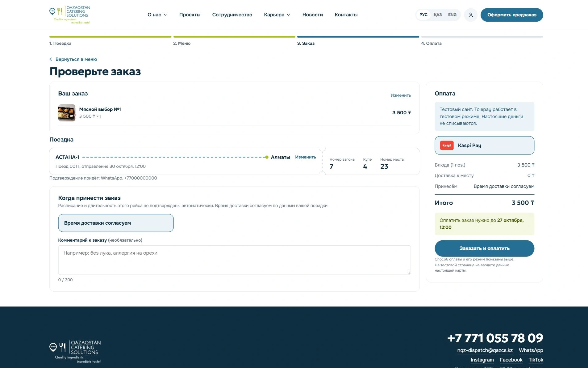Open the Проекты menu item
The height and width of the screenshot is (368, 588).
[x=190, y=15]
